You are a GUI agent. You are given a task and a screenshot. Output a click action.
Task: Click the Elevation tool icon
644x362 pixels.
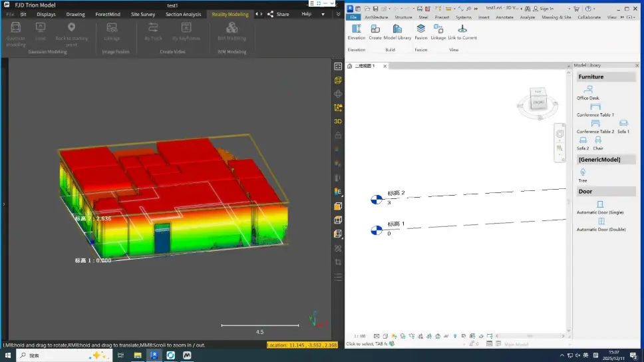pos(357,29)
